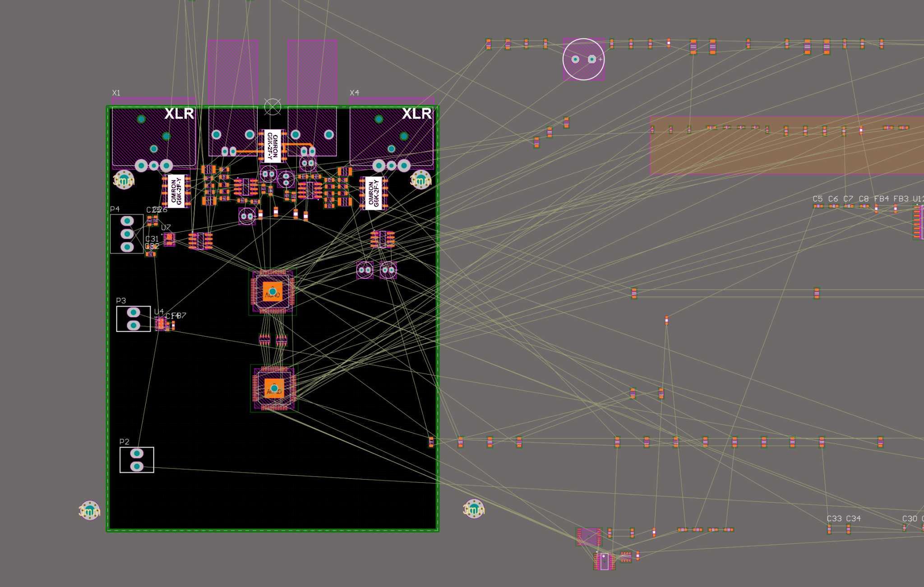Select the large brown rectangular component outline
The image size is (924, 587).
point(787,146)
